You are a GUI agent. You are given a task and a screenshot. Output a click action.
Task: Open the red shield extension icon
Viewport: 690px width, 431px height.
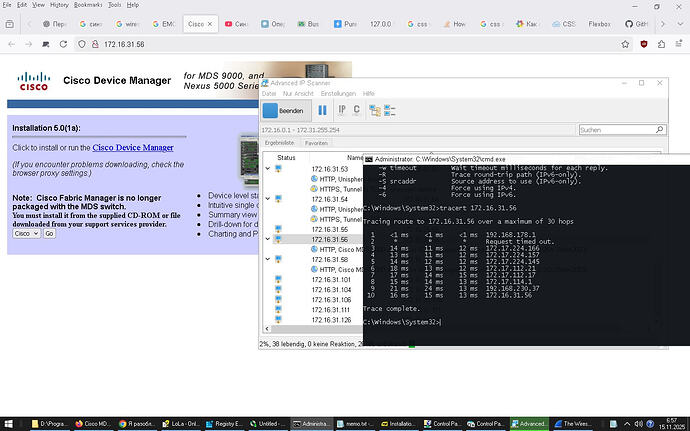click(x=643, y=45)
